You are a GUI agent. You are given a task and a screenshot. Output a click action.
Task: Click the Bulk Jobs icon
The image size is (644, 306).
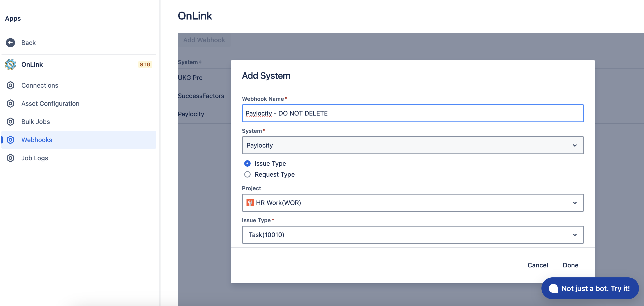[x=10, y=121]
